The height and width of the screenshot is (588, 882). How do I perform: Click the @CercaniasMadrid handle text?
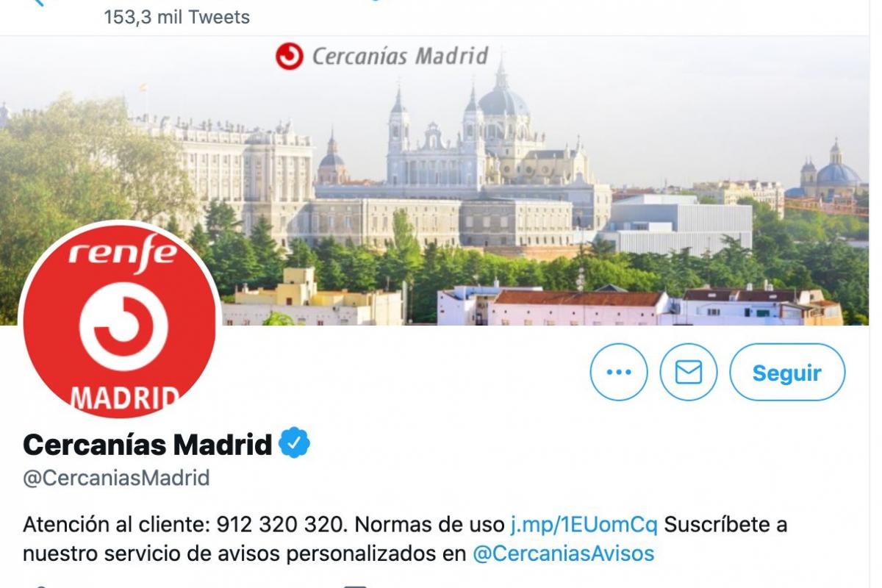click(116, 478)
